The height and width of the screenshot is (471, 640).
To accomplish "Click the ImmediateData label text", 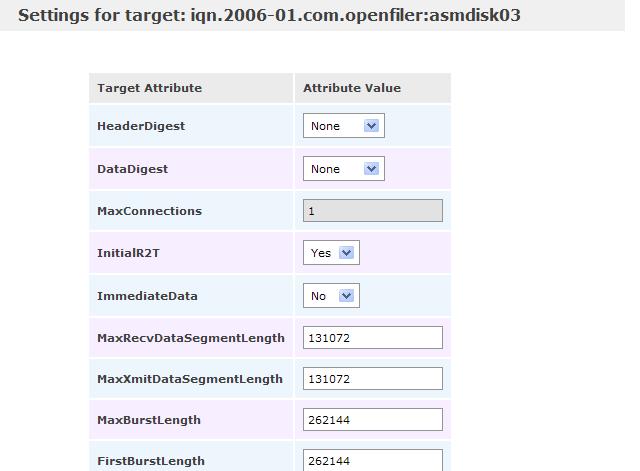I will point(147,296).
